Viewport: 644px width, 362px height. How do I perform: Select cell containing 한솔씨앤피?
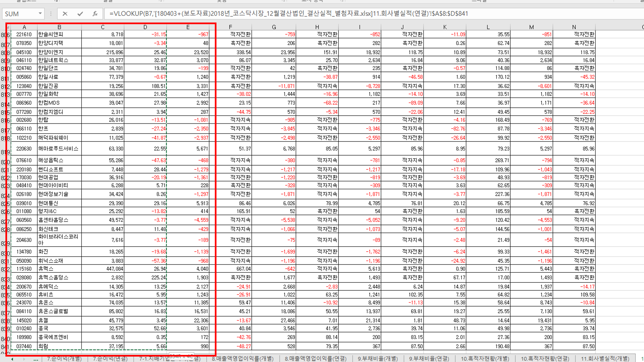pos(59,34)
